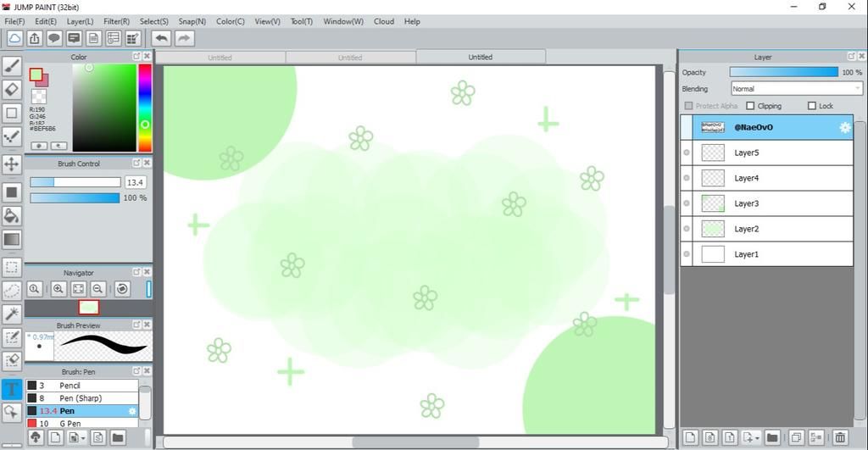The width and height of the screenshot is (868, 450).
Task: Click the speech bubble icon in toolbar
Action: click(x=54, y=38)
